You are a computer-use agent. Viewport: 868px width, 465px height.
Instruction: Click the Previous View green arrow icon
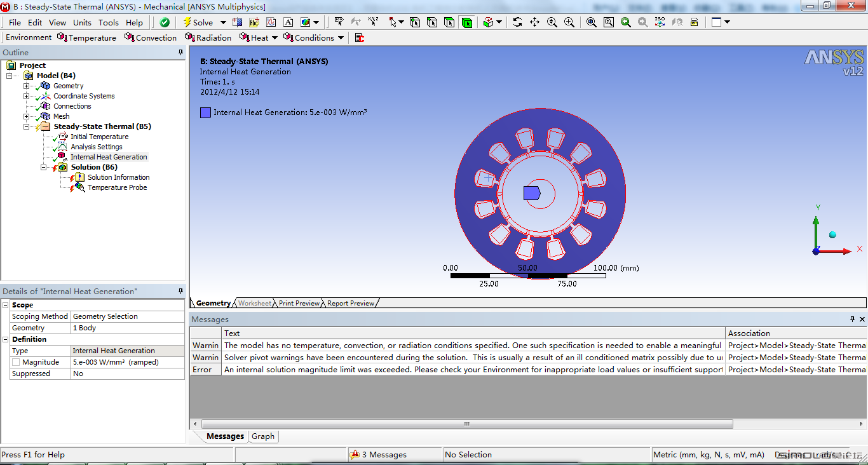coord(626,22)
